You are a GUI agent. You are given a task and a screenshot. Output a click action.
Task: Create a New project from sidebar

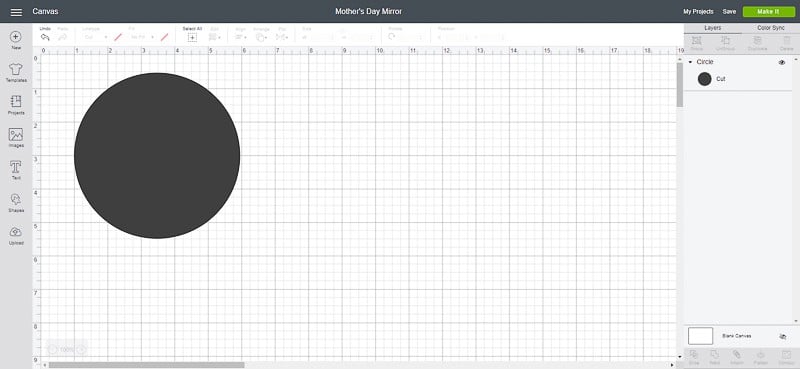click(x=16, y=41)
